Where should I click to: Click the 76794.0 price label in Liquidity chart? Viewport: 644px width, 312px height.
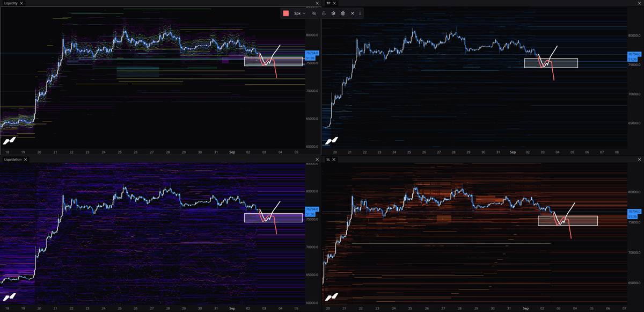(311, 53)
